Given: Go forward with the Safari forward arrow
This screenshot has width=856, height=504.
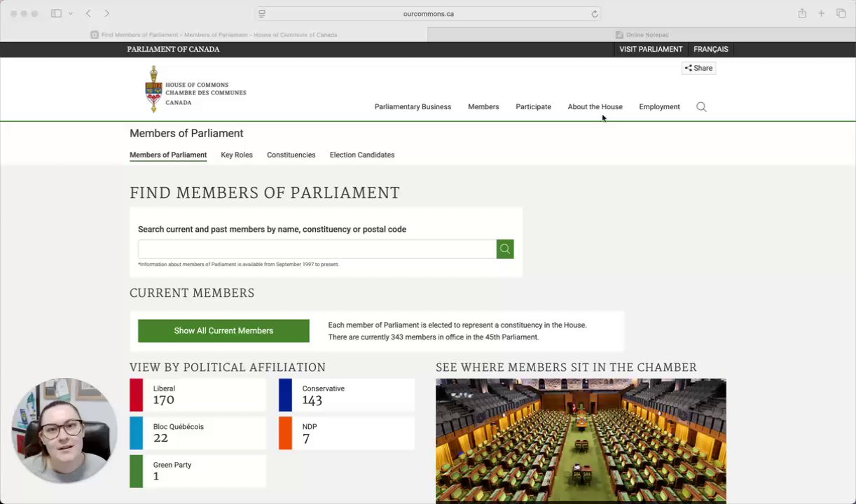Looking at the screenshot, I should [106, 13].
